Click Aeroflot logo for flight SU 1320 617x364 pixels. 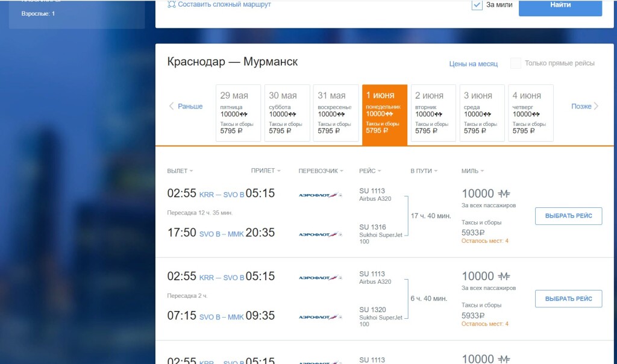[x=320, y=316]
